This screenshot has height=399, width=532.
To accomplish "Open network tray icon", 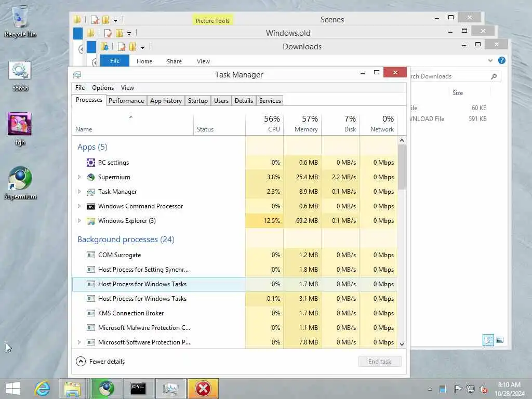I will coord(470,389).
